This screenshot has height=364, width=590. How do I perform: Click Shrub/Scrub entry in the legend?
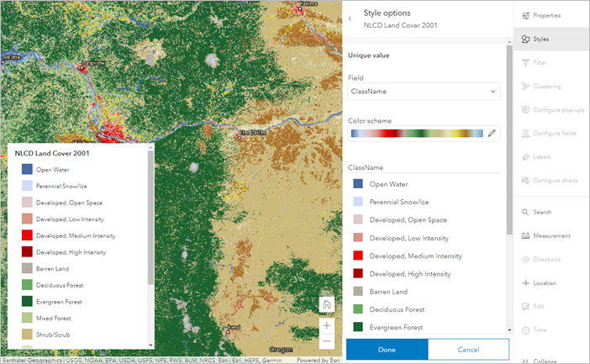(46, 335)
